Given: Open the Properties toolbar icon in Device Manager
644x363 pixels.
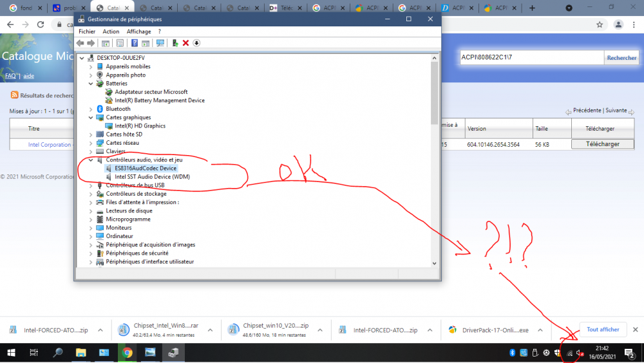Looking at the screenshot, I should pos(120,43).
